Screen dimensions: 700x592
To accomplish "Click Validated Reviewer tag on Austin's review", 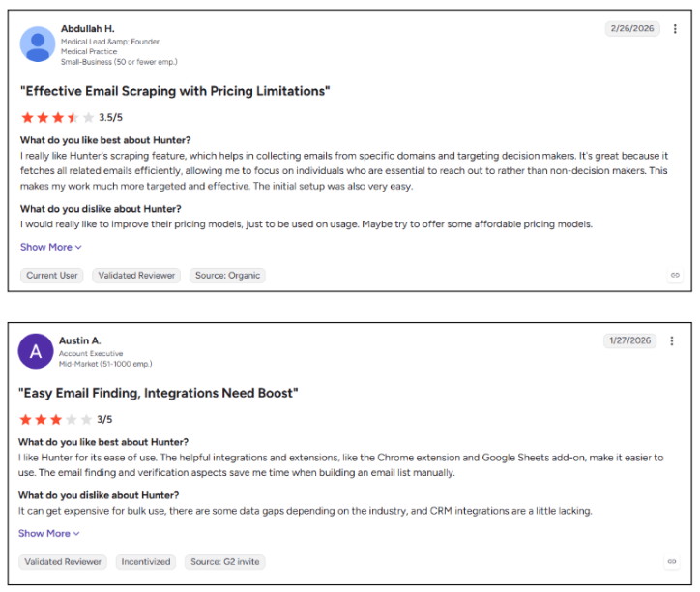I will (63, 562).
